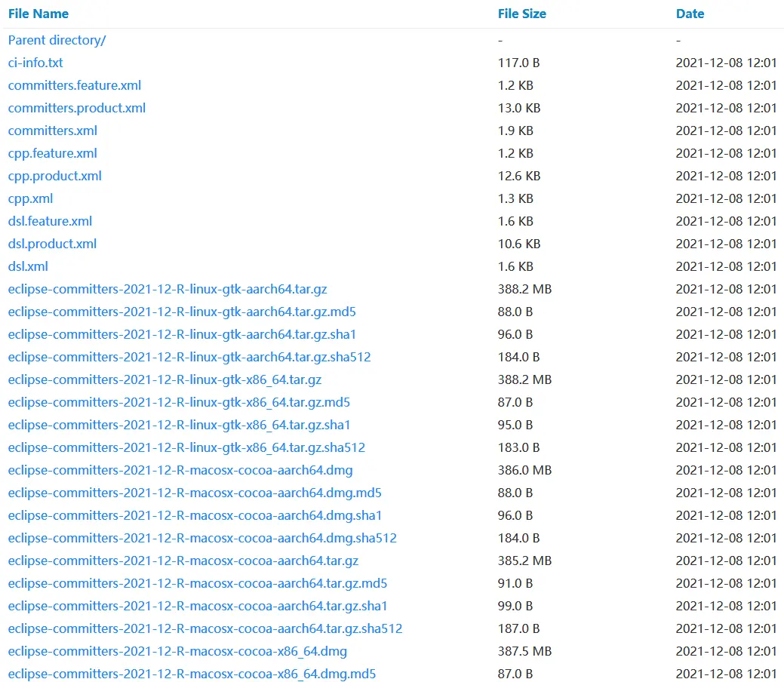
Task: Download linux-gtk-x86_64.tar.gz committers package
Action: (x=164, y=379)
